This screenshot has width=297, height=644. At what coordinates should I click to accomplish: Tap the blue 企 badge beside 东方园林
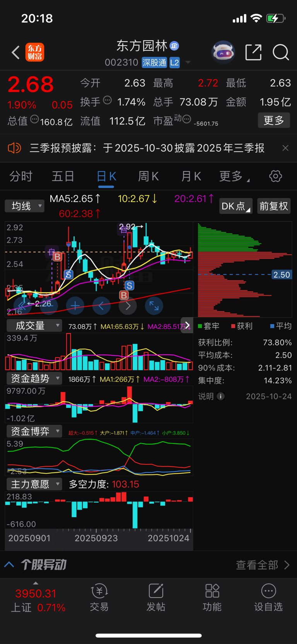(174, 46)
